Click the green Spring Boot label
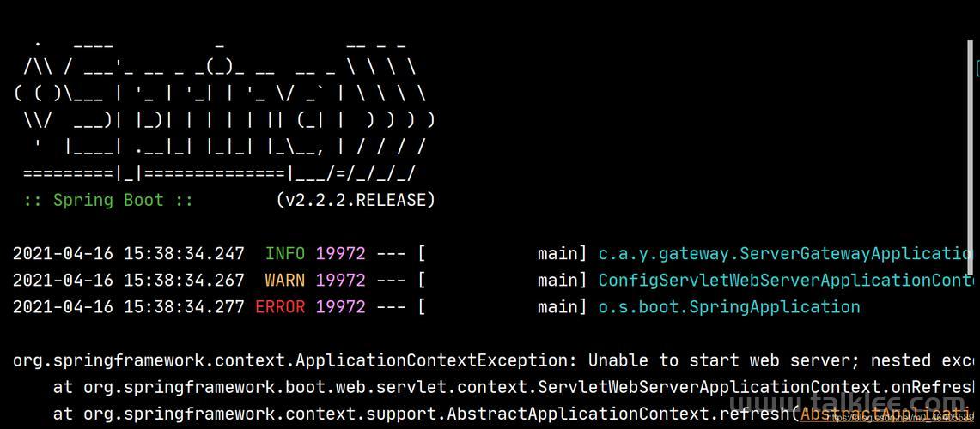This screenshot has height=429, width=980. (x=107, y=201)
